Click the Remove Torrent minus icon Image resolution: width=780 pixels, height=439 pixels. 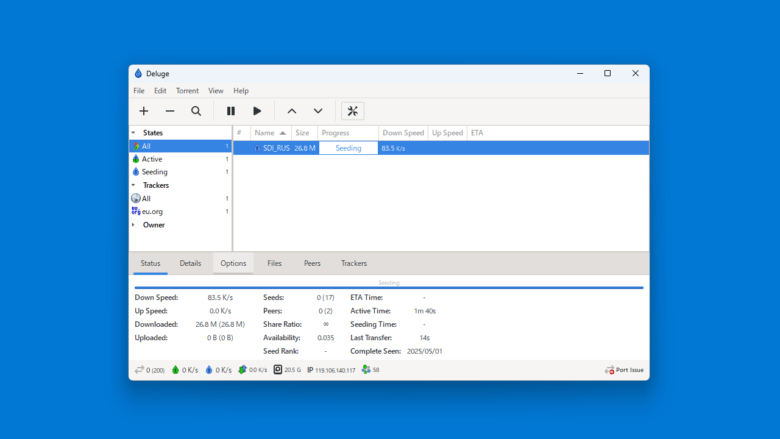[x=170, y=111]
